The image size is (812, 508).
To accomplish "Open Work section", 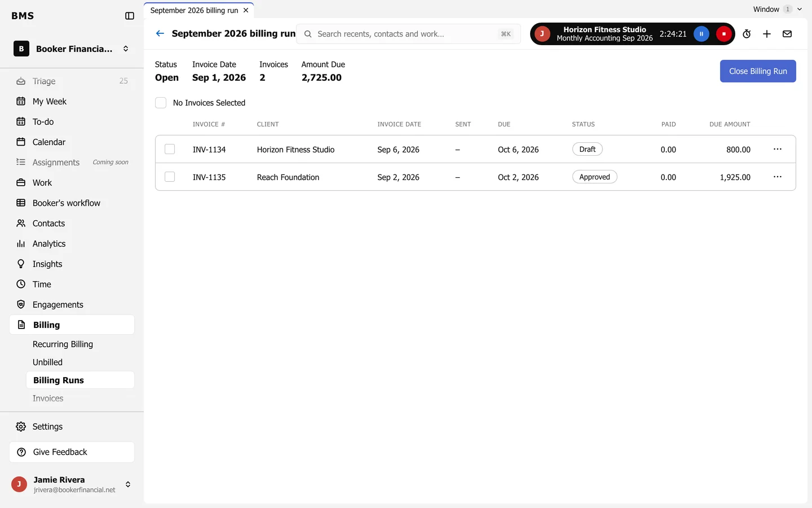I will (x=72, y=183).
